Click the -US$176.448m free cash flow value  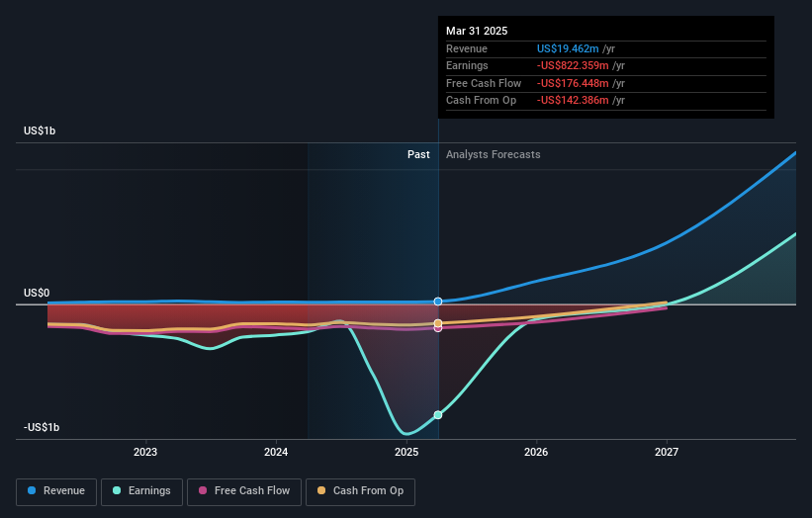[x=573, y=83]
